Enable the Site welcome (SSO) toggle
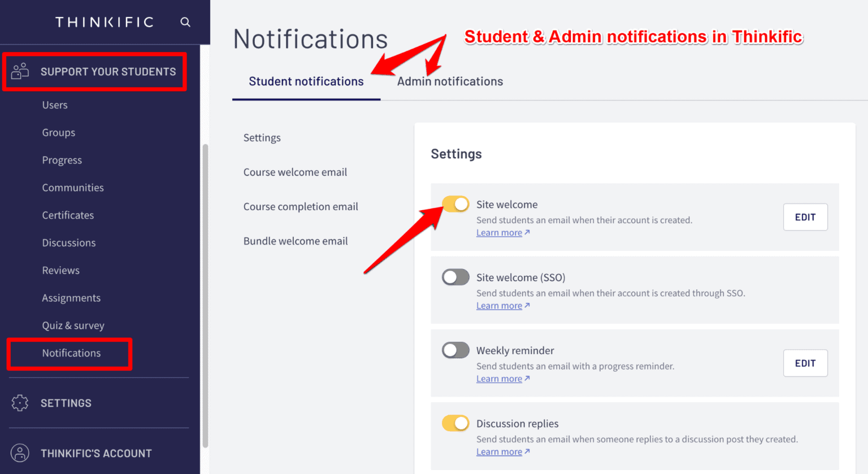 click(x=455, y=277)
